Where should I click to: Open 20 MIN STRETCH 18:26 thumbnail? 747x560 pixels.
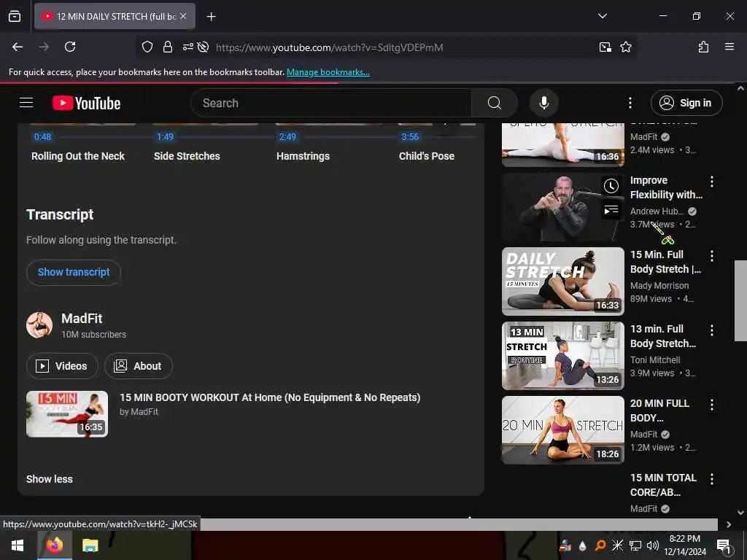tap(562, 430)
